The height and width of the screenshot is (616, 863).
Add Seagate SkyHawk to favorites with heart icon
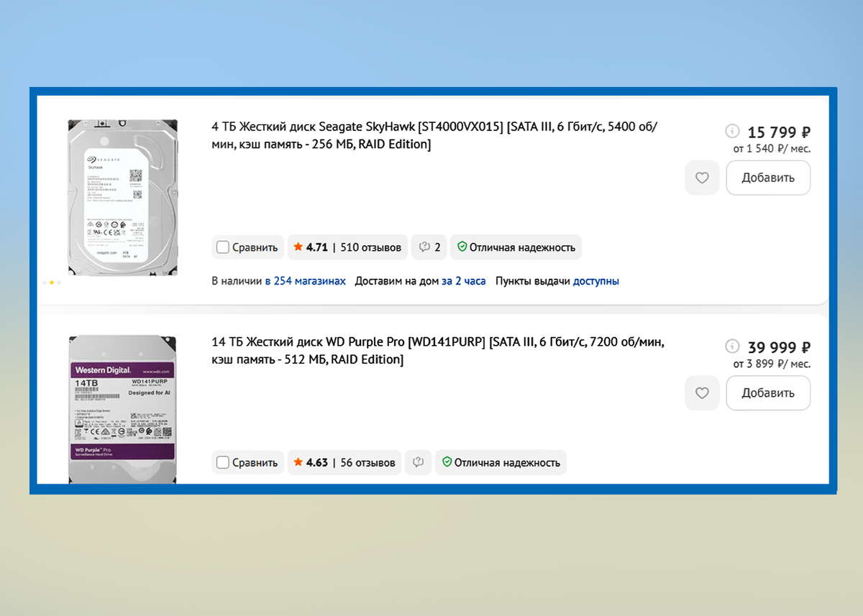[x=702, y=178]
